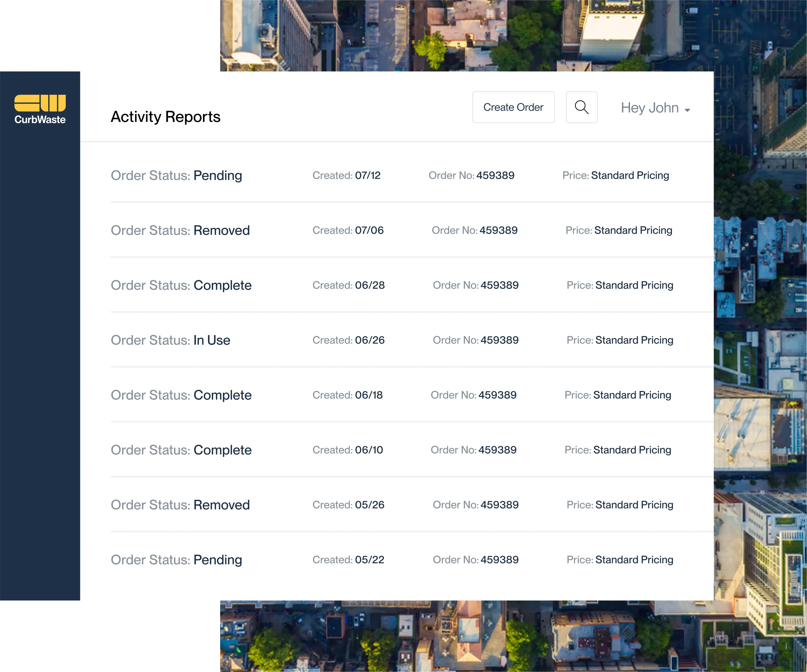807x672 pixels.
Task: Click CurbWaste text in sidebar
Action: click(x=40, y=120)
